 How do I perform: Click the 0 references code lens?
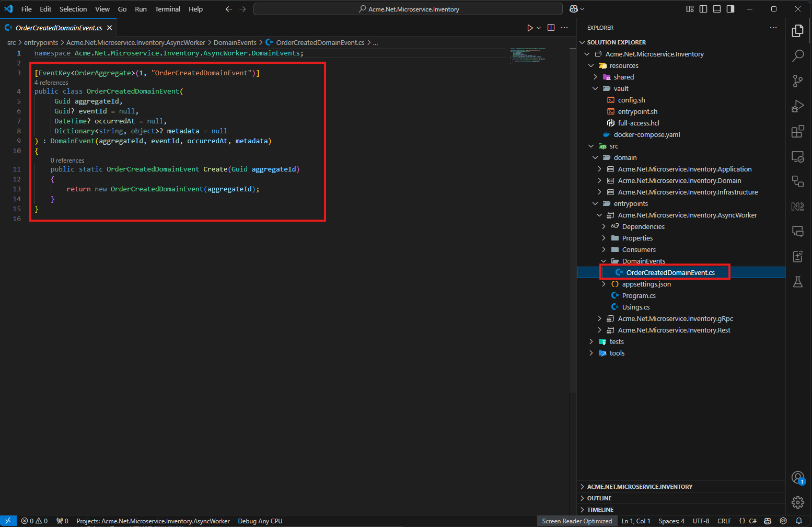coord(67,161)
